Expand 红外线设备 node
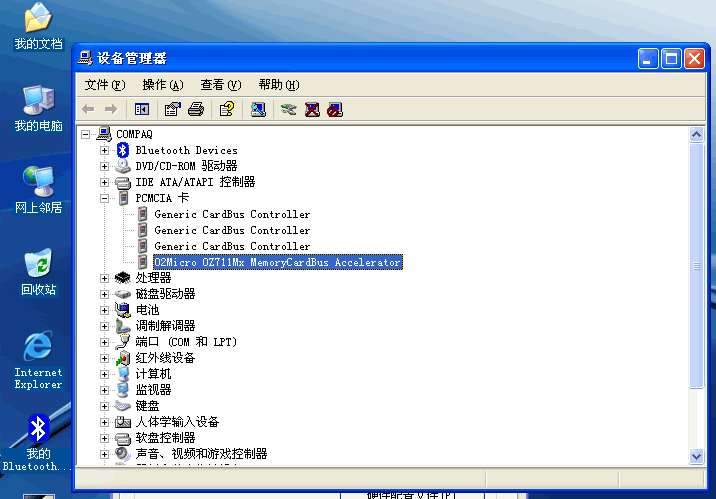This screenshot has width=716, height=499. point(105,358)
